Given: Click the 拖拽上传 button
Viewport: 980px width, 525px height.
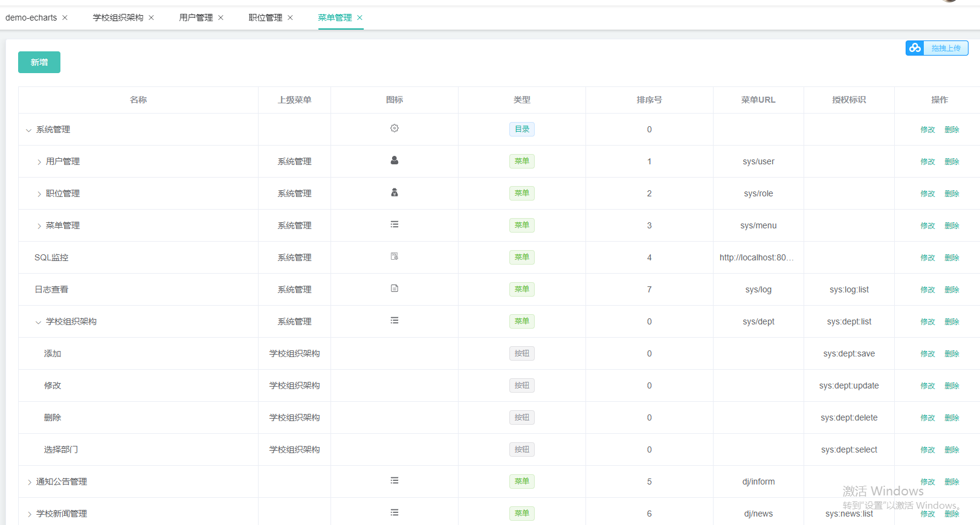Looking at the screenshot, I should [937, 48].
